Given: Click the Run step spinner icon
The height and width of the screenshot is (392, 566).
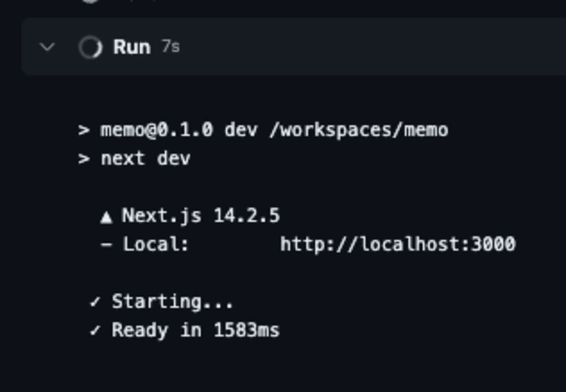Looking at the screenshot, I should (x=90, y=47).
